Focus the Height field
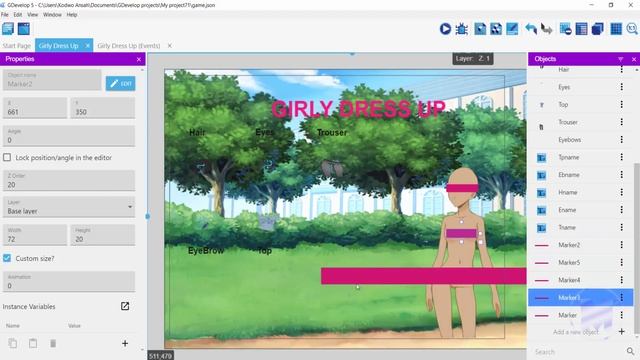The height and width of the screenshot is (360, 640). coord(102,235)
